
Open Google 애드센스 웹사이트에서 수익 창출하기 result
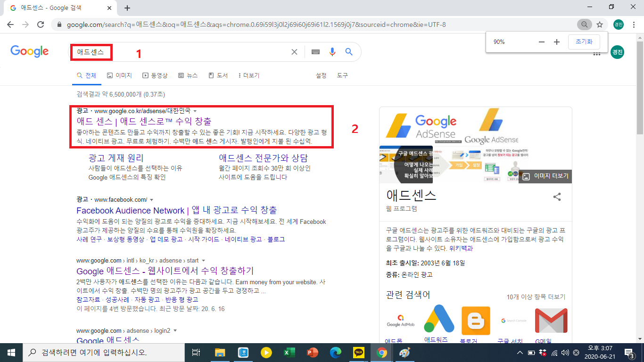tap(165, 271)
